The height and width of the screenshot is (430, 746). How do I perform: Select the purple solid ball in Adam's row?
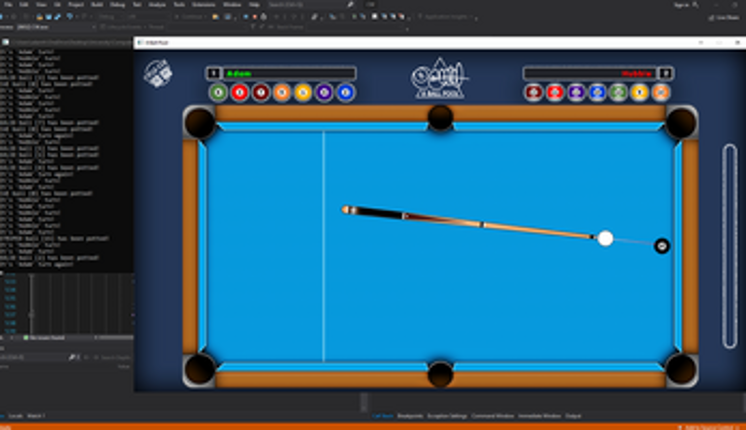[324, 92]
